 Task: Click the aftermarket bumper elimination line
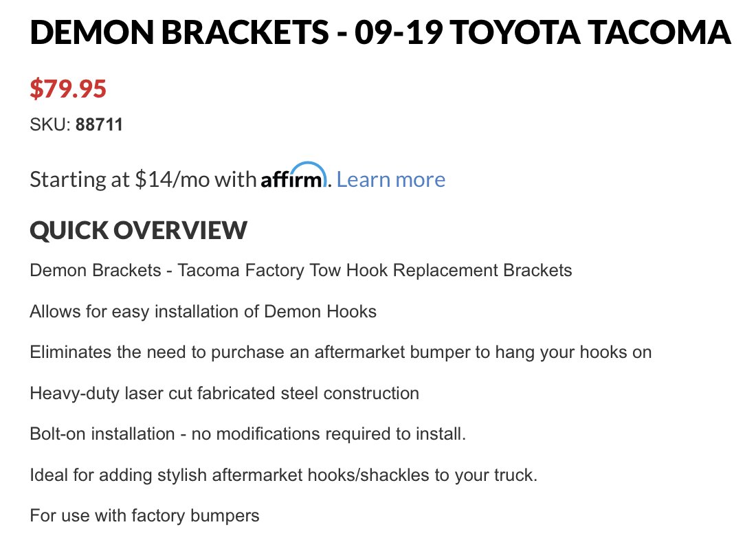tap(341, 352)
